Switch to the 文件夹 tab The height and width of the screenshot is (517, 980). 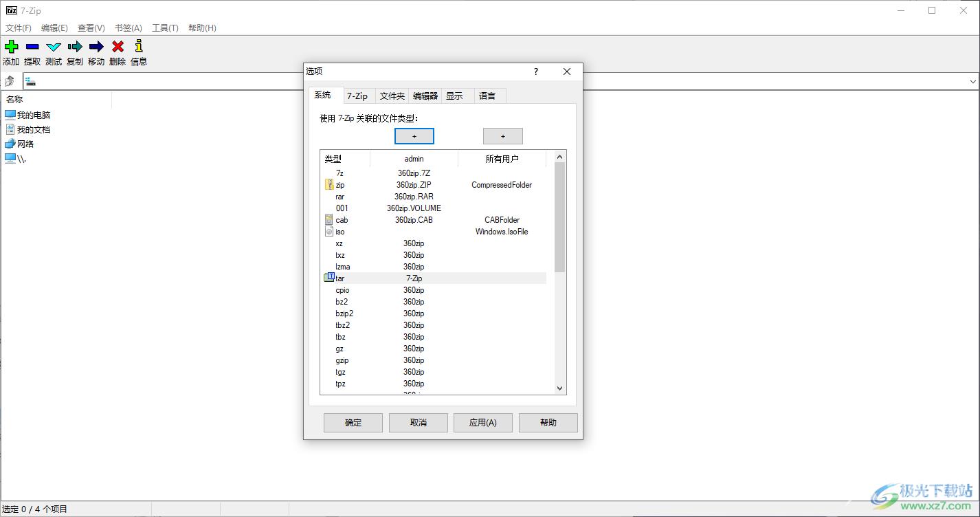(x=392, y=96)
